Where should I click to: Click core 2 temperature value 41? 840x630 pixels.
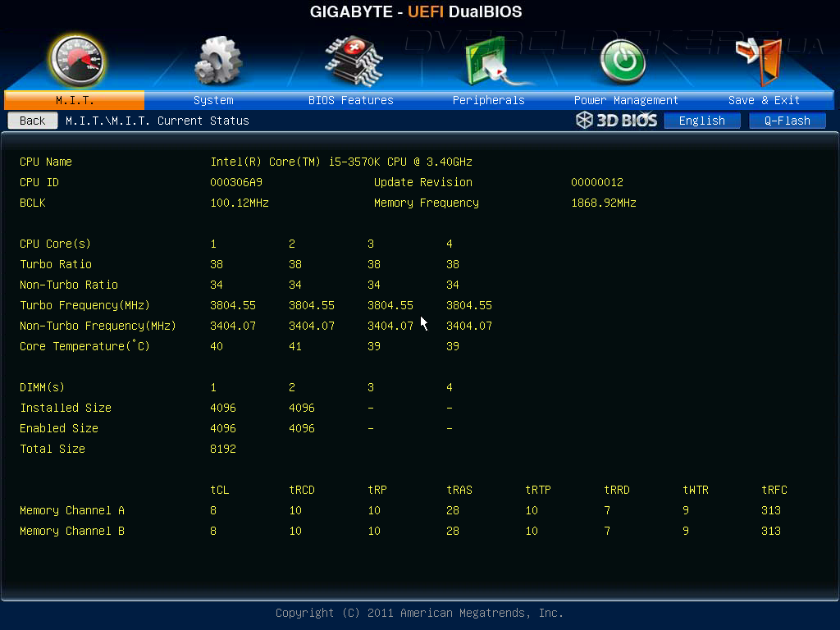pos(295,346)
